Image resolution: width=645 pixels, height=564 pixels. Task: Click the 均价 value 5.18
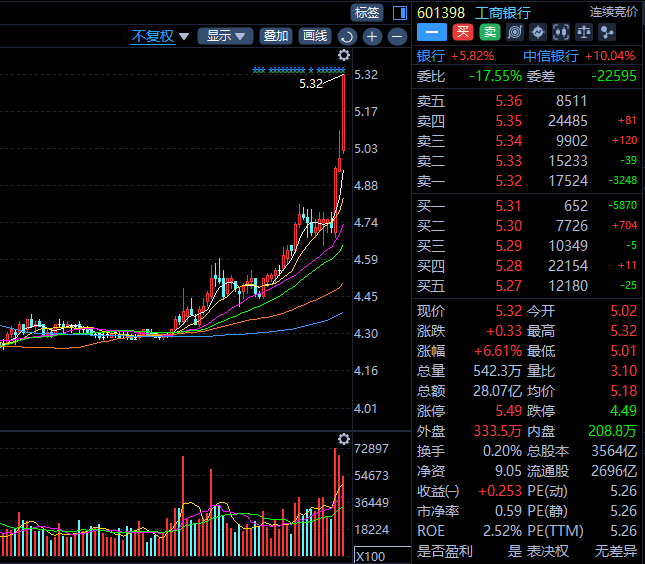[x=624, y=391]
